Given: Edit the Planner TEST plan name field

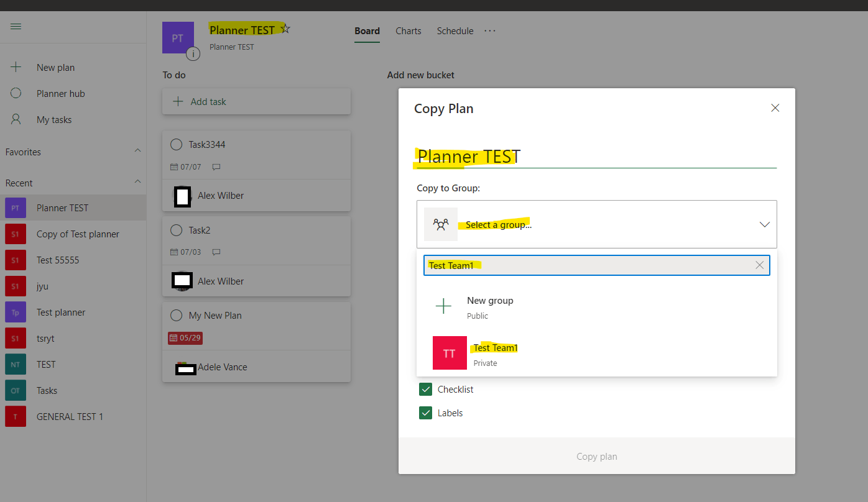Looking at the screenshot, I should [596, 157].
